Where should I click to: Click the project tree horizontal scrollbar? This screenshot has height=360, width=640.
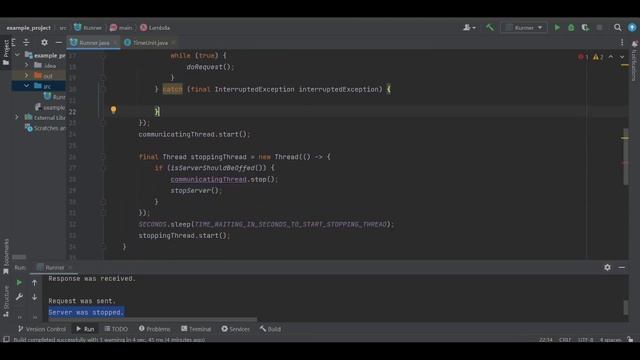[19, 257]
